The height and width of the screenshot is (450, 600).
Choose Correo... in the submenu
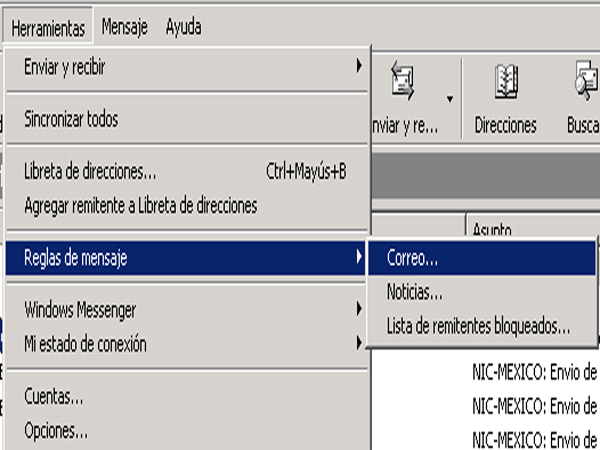pyautogui.click(x=482, y=258)
